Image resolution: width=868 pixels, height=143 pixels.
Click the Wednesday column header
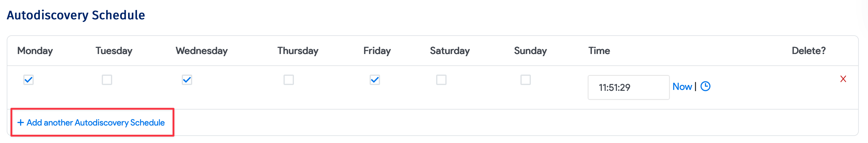(x=201, y=51)
